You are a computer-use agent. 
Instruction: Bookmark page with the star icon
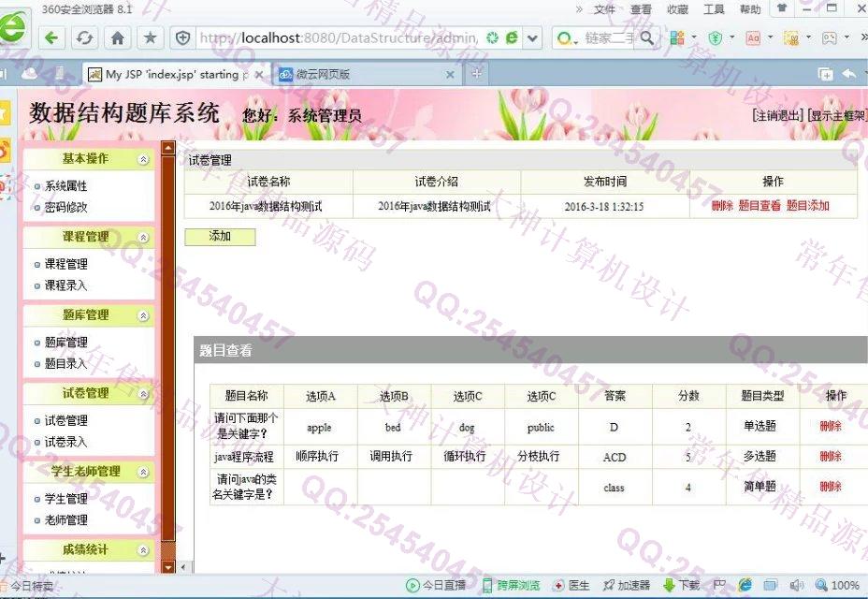coord(150,38)
